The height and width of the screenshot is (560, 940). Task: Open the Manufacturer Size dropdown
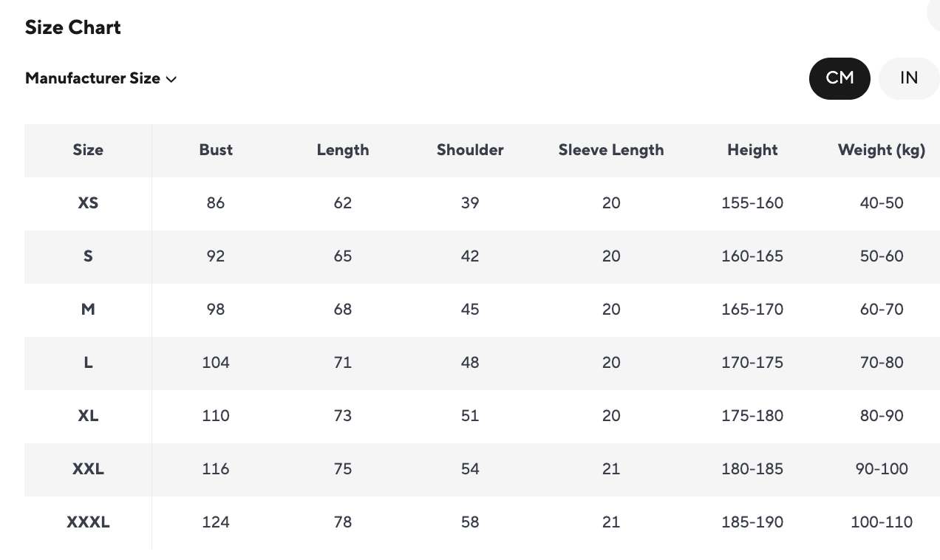pyautogui.click(x=101, y=78)
